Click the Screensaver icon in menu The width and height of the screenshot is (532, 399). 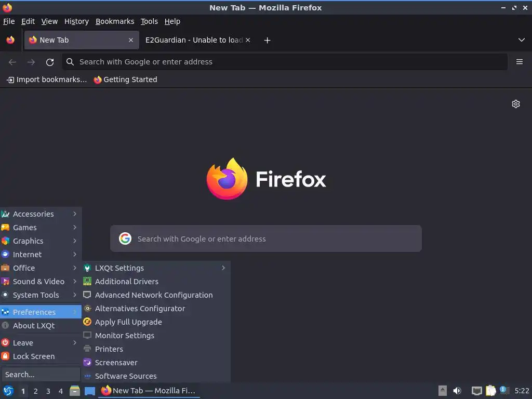[x=87, y=362]
